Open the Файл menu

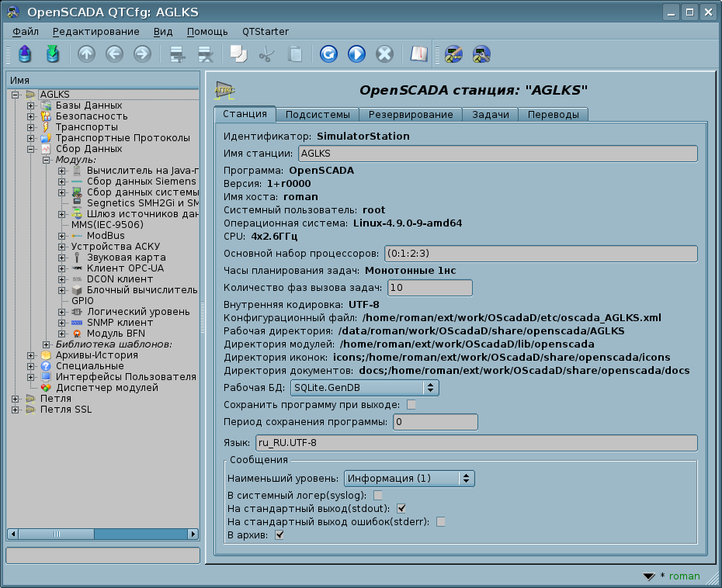pos(26,32)
